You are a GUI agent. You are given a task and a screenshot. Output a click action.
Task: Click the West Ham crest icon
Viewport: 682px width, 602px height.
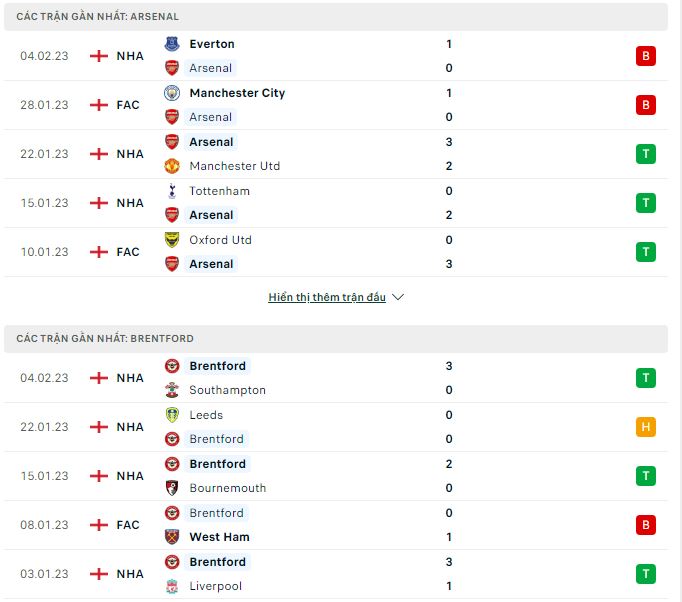point(172,537)
